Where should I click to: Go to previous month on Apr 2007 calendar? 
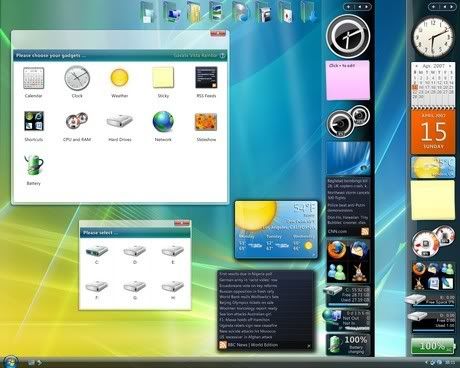tap(416, 66)
